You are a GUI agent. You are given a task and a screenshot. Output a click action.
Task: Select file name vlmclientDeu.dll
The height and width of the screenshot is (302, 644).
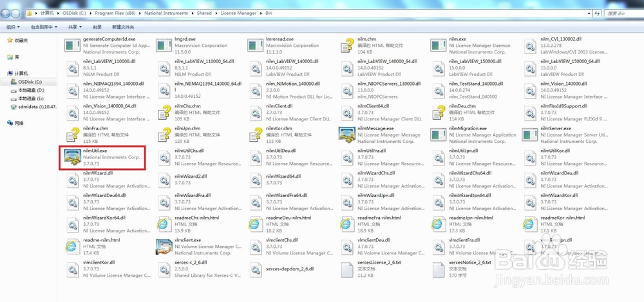tap(374, 240)
